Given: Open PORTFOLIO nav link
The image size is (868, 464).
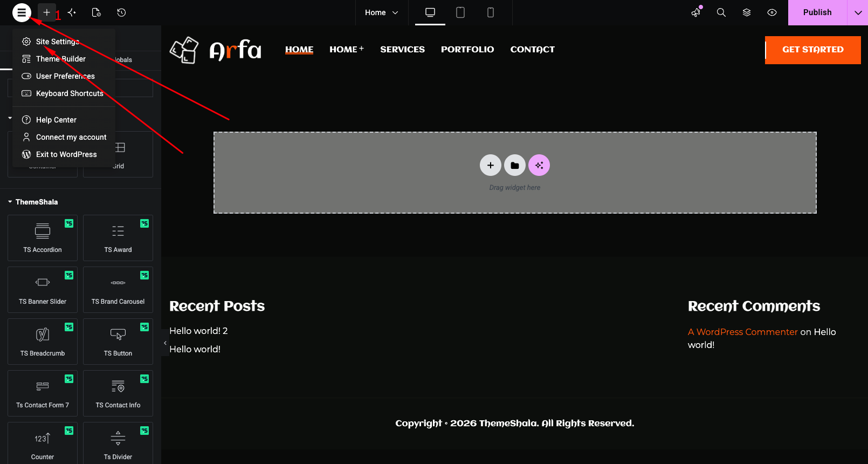Looking at the screenshot, I should [x=467, y=49].
